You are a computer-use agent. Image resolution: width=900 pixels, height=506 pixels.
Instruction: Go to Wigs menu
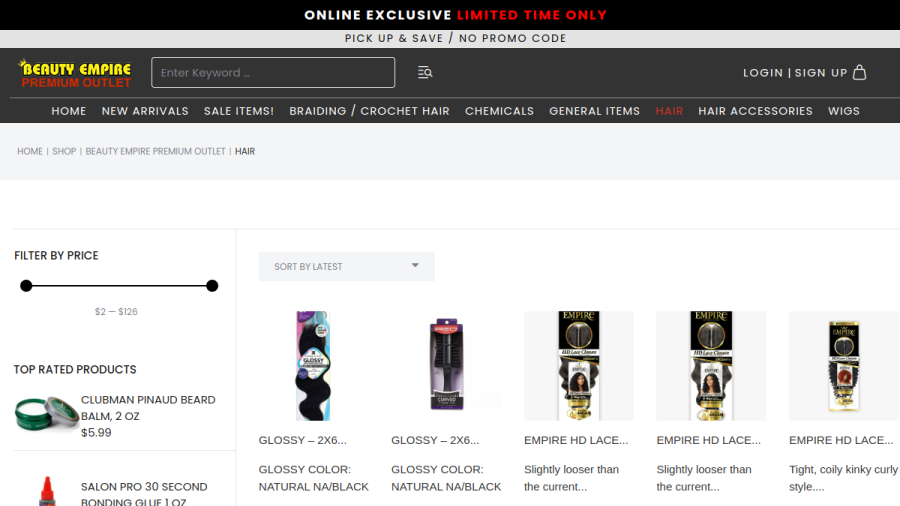(844, 111)
